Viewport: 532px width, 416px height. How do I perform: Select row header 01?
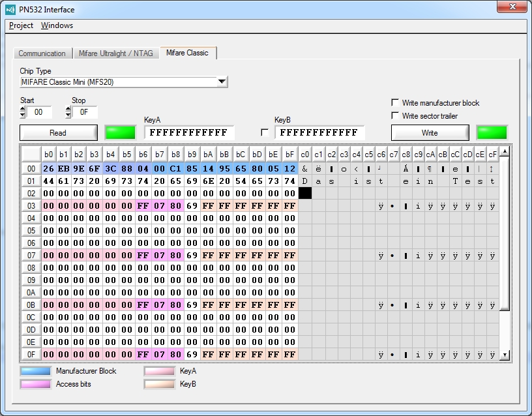pyautogui.click(x=31, y=181)
